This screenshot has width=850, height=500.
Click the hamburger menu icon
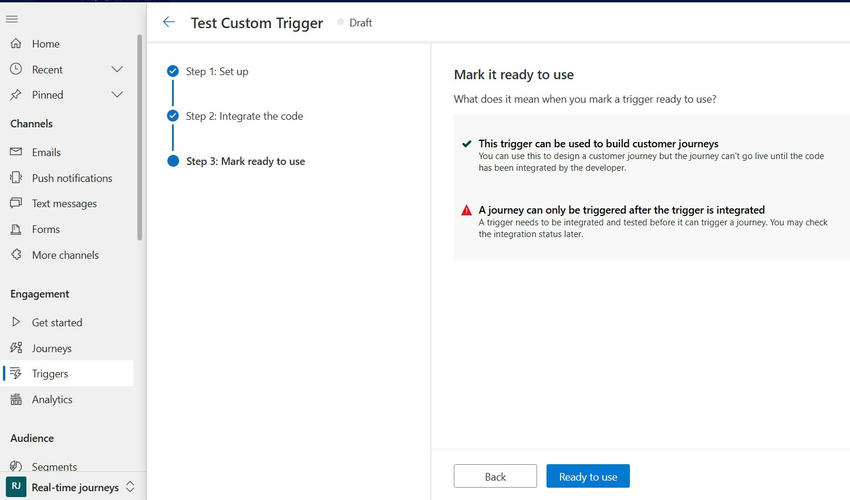click(12, 19)
